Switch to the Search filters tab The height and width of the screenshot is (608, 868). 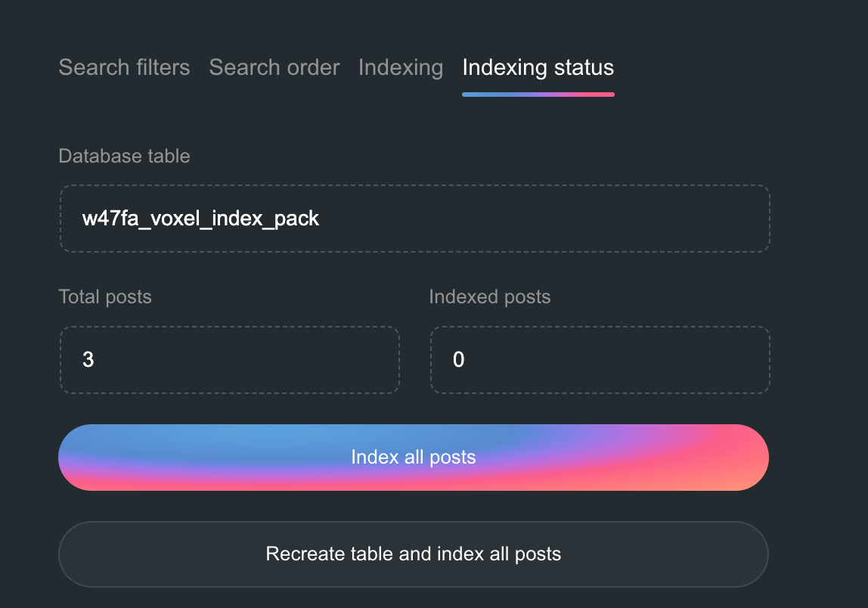(x=124, y=67)
